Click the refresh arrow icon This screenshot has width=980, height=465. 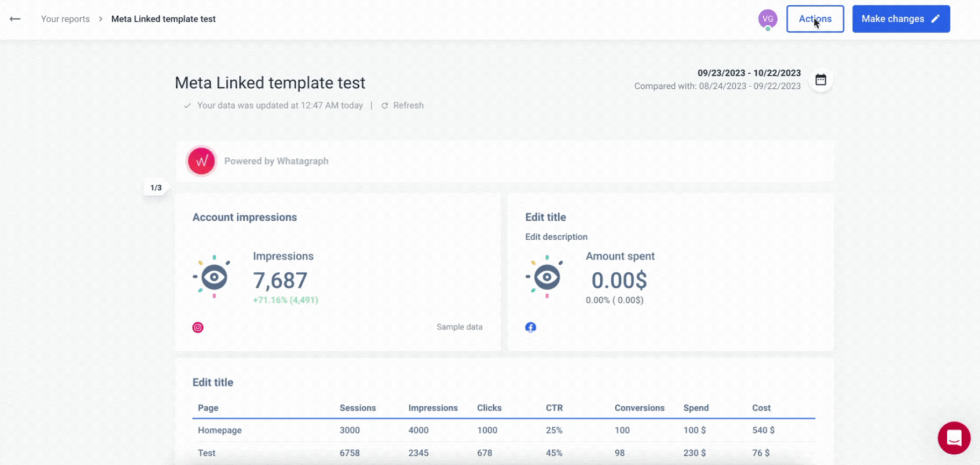[385, 105]
